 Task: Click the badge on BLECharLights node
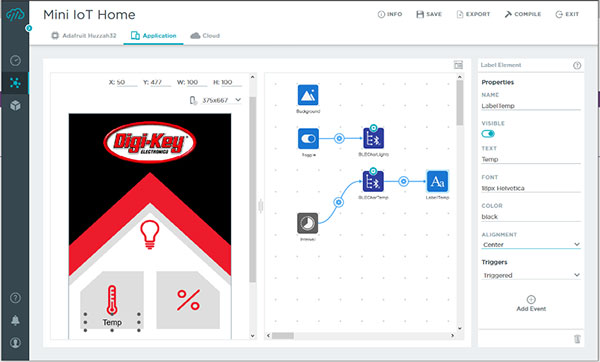click(373, 127)
